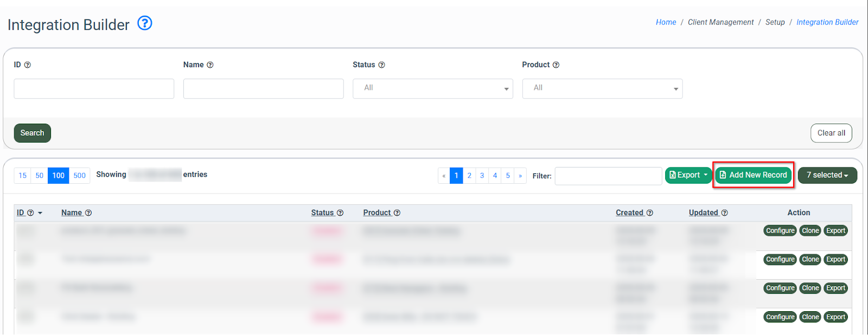Click the Clear all button
This screenshot has width=868, height=335.
831,133
